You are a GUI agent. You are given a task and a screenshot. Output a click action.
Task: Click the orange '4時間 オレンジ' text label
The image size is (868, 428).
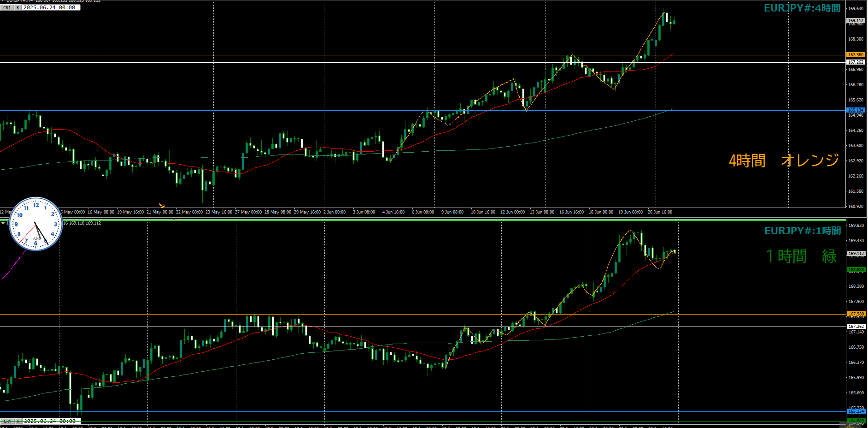click(784, 160)
